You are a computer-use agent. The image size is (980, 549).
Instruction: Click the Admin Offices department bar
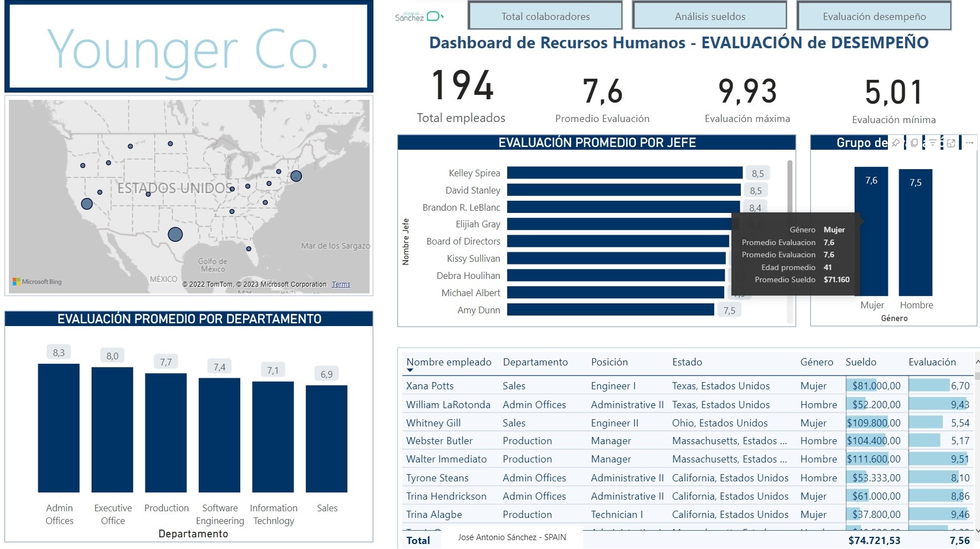59,428
